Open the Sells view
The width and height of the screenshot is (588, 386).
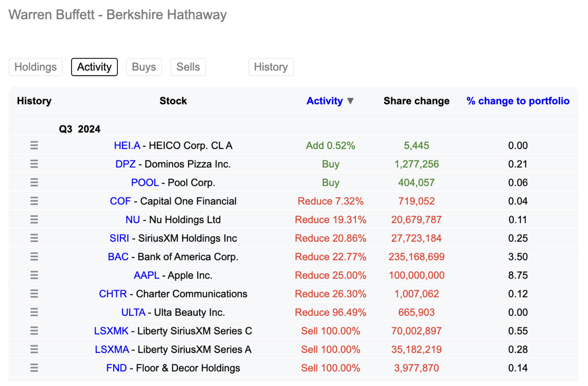188,67
